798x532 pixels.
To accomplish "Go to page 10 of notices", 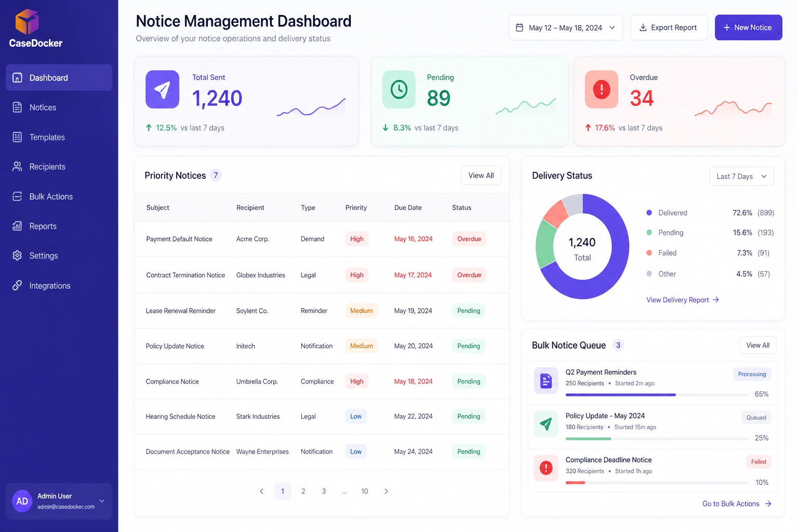I will pyautogui.click(x=365, y=491).
